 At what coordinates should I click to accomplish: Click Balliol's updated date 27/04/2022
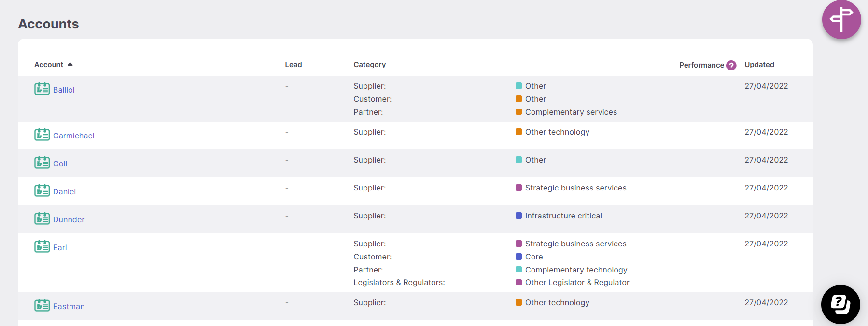(x=766, y=86)
